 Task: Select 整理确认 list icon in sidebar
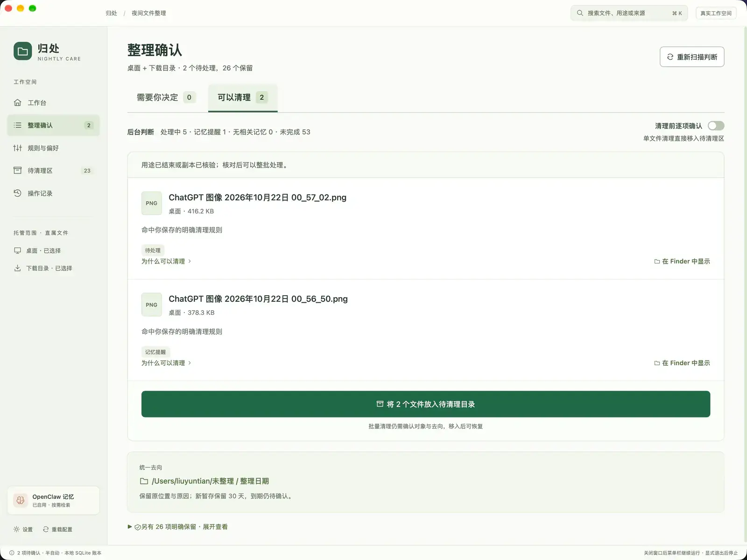coord(18,125)
